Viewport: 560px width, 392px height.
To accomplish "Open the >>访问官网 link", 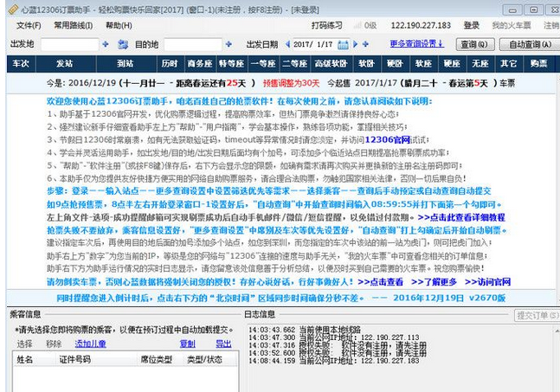I will (488, 282).
